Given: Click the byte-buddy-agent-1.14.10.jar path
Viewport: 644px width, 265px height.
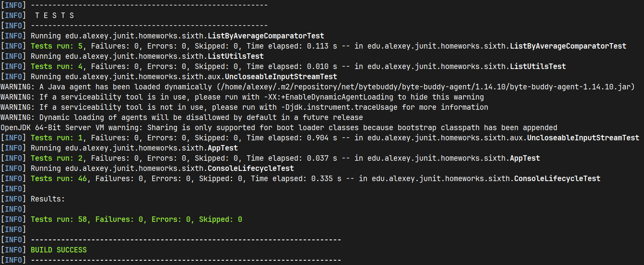Looking at the screenshot, I should point(425,87).
